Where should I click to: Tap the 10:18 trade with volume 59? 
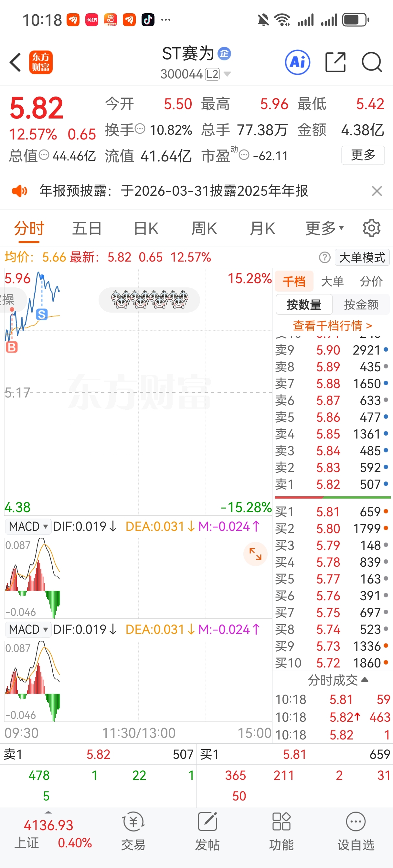coord(333,699)
